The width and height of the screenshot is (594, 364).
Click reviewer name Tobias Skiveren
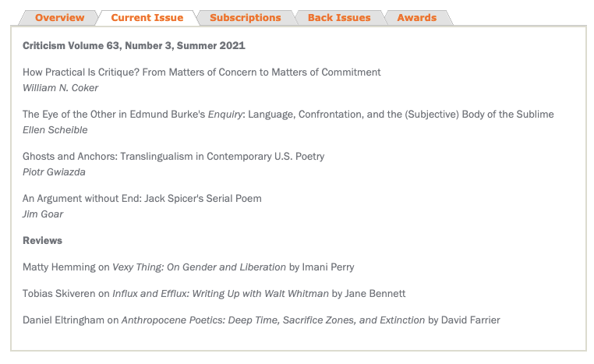(x=59, y=294)
